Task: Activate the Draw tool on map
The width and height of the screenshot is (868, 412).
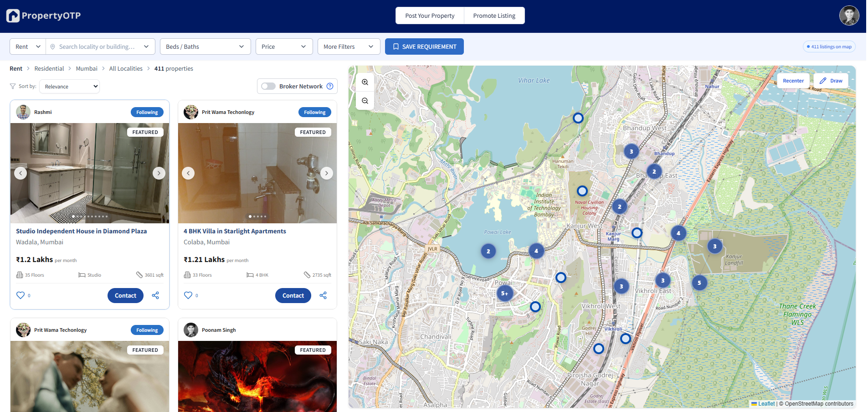Action: click(x=831, y=81)
